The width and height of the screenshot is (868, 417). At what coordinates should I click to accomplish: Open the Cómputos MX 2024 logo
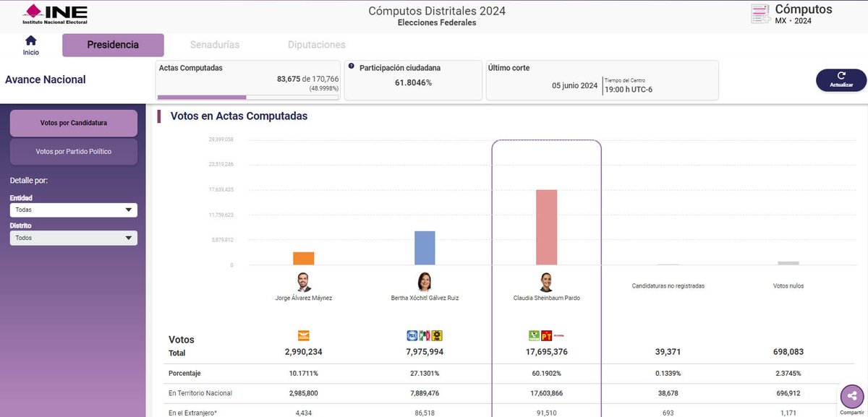click(791, 14)
